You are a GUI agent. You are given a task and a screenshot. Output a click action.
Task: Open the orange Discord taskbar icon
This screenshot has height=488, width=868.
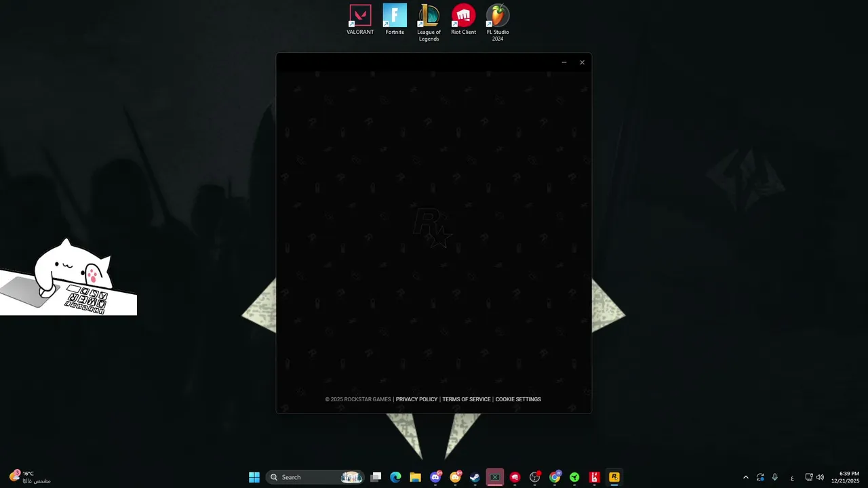pyautogui.click(x=455, y=477)
